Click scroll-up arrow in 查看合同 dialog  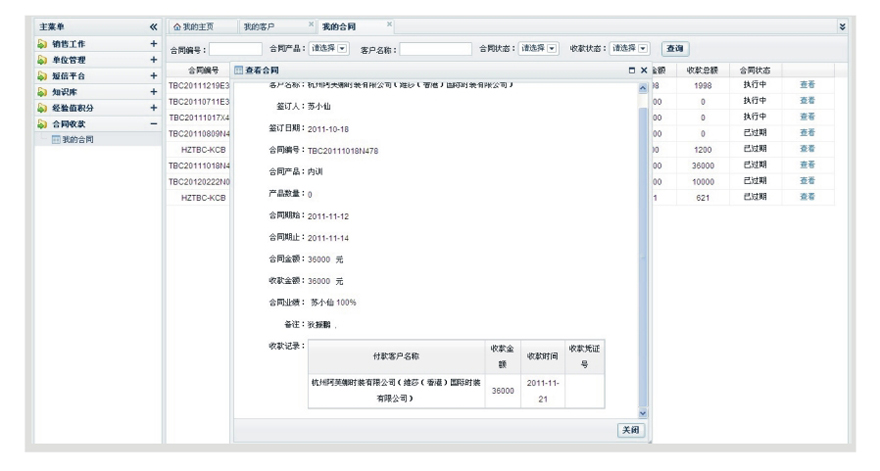click(x=643, y=89)
